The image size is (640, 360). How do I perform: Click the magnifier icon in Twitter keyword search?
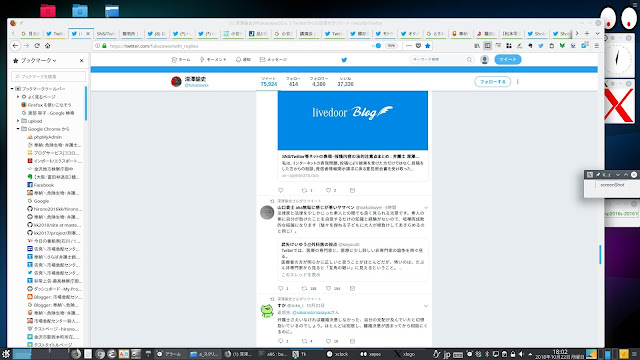(x=469, y=60)
